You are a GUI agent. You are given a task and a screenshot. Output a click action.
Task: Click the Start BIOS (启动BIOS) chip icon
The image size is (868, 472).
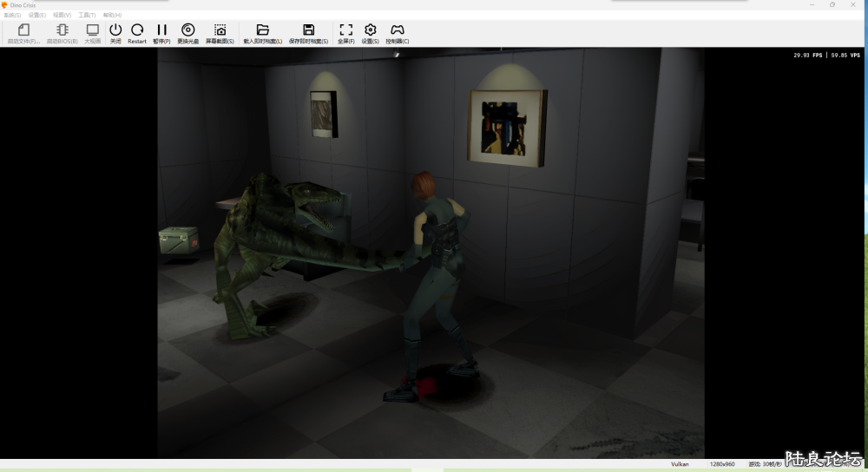tap(62, 33)
